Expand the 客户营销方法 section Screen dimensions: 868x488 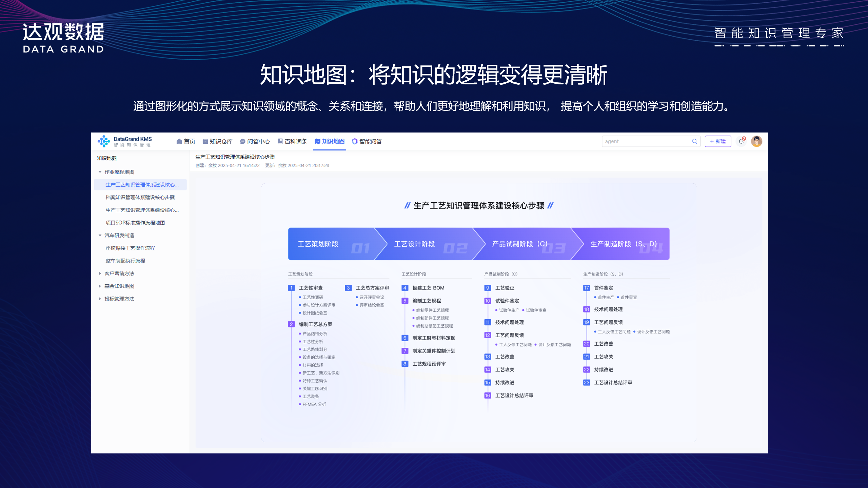pyautogui.click(x=99, y=273)
